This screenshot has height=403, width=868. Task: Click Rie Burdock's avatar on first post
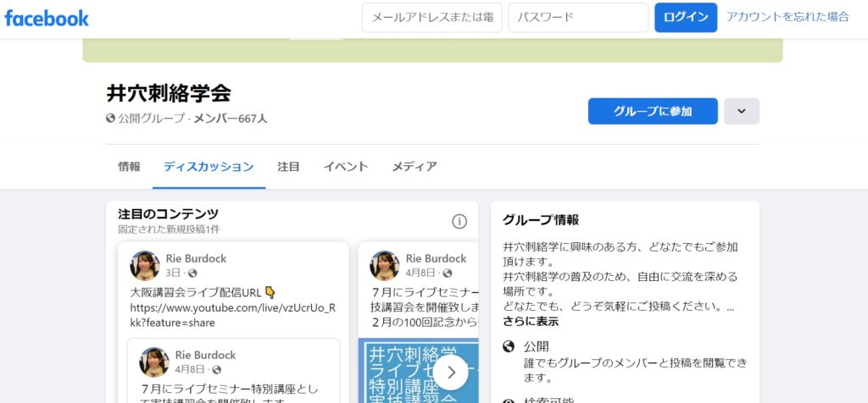145,265
